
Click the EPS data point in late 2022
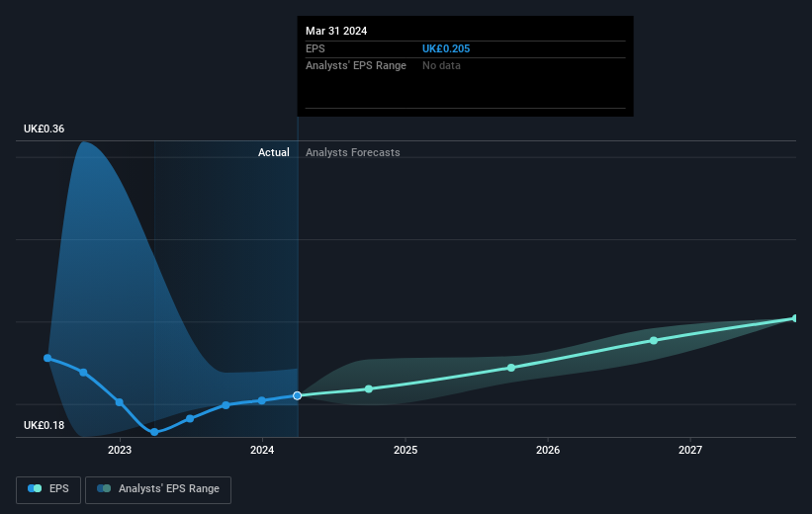click(x=83, y=373)
